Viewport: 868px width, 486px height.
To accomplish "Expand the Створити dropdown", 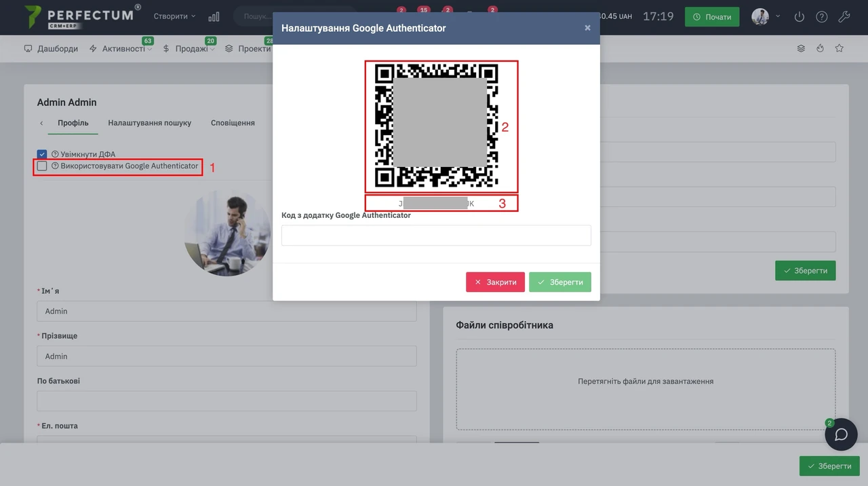I will click(x=174, y=16).
